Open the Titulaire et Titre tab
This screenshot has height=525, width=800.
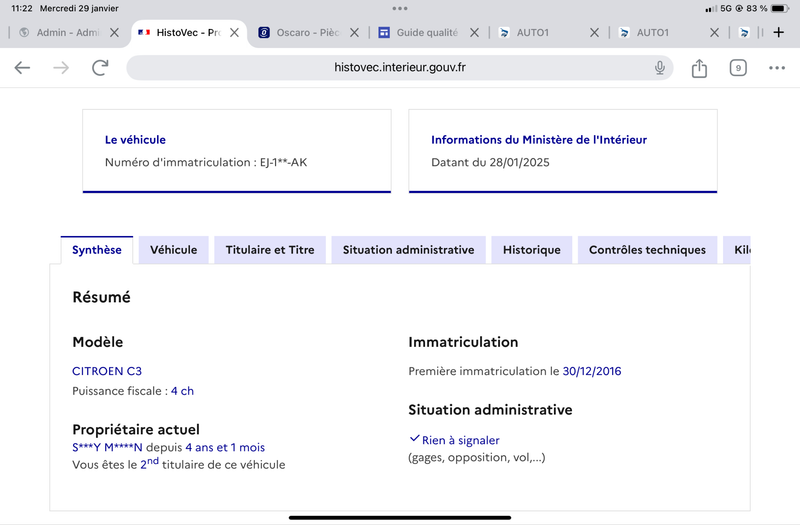click(x=270, y=250)
